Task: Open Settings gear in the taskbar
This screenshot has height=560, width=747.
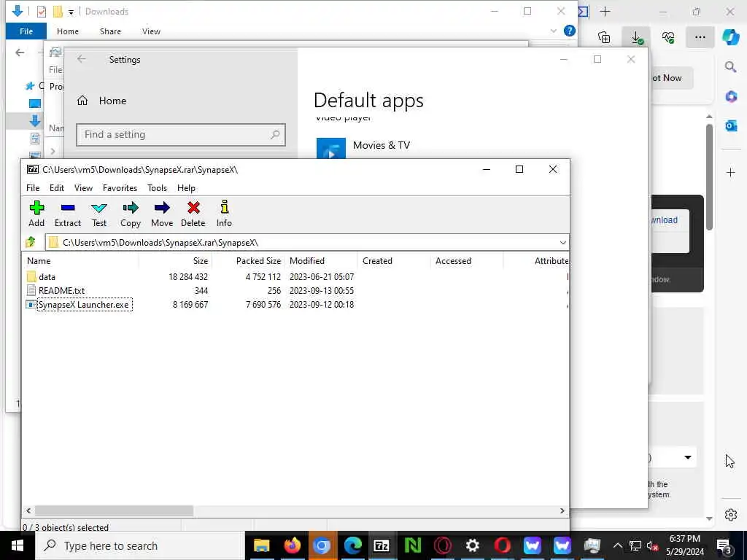Action: pos(472,545)
